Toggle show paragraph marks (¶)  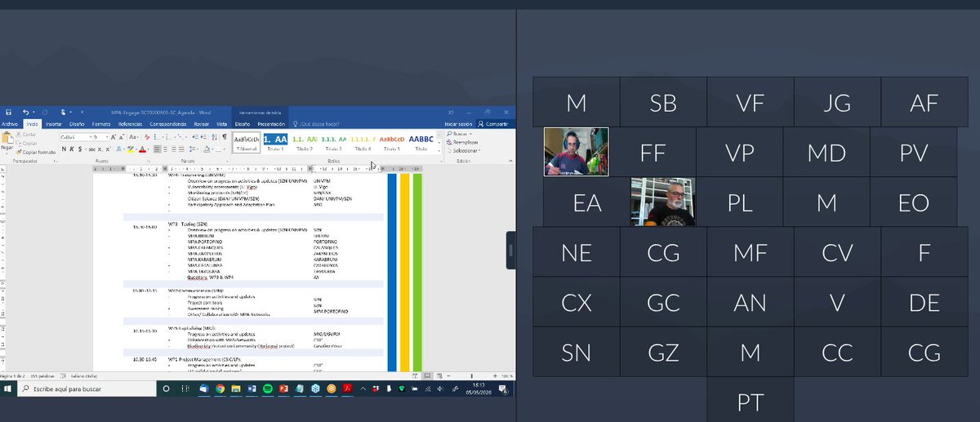[225, 137]
